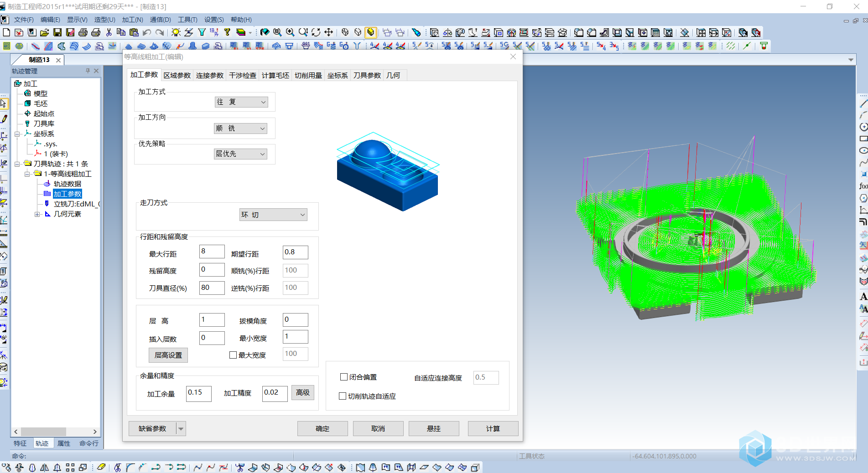This screenshot has height=473, width=868.
Task: Click the zoom in plus magnifier icon
Action: pos(290,32)
